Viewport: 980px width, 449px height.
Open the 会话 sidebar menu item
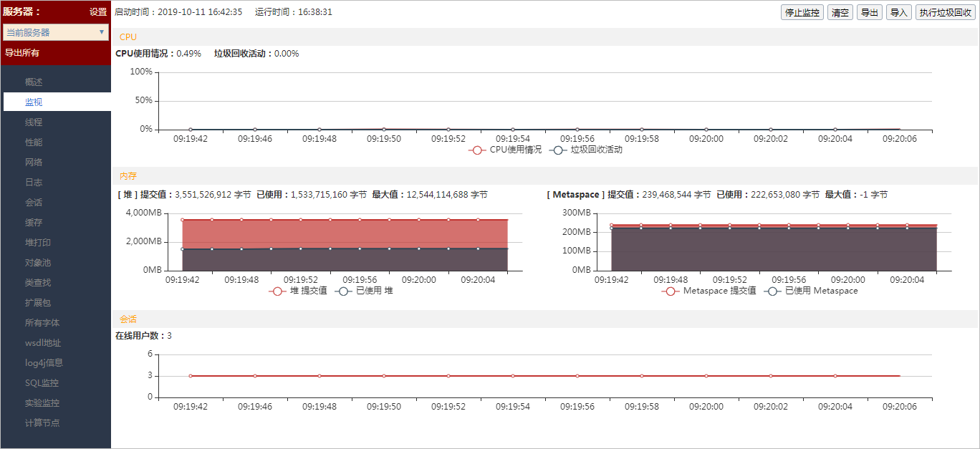34,203
